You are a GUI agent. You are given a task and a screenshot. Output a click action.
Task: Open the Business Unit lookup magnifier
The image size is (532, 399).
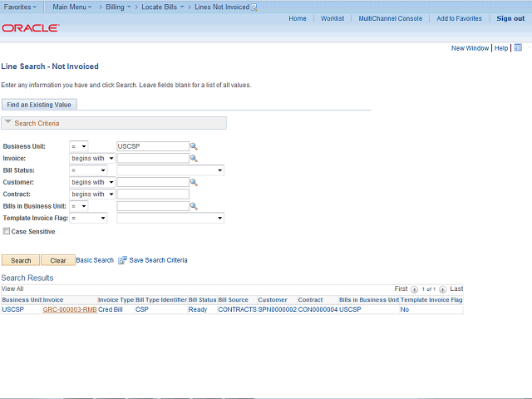point(194,146)
